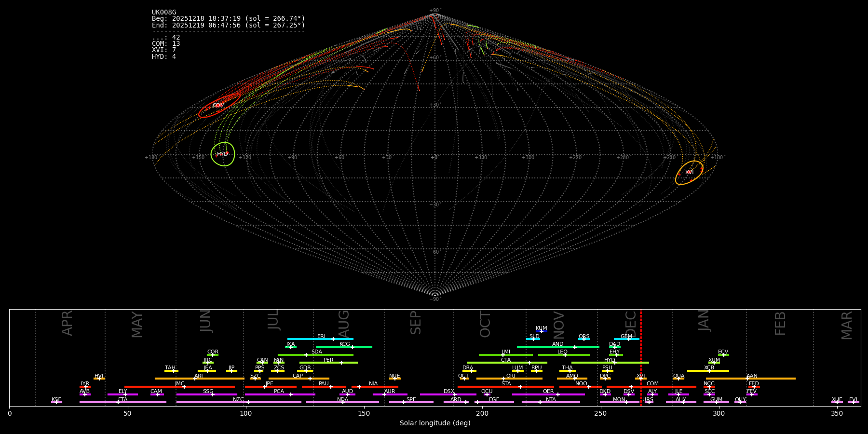Select the peak cross on PER bar
Viewport: 868px width, 434px height.
[341, 363]
